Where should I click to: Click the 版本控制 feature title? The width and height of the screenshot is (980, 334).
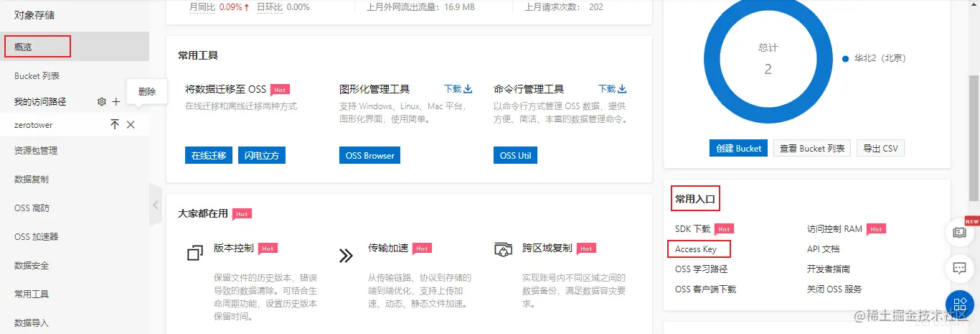tap(234, 248)
